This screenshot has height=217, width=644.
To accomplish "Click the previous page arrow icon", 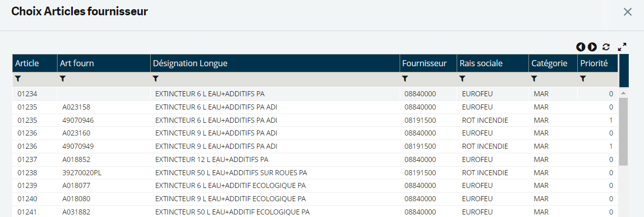I will 580,47.
